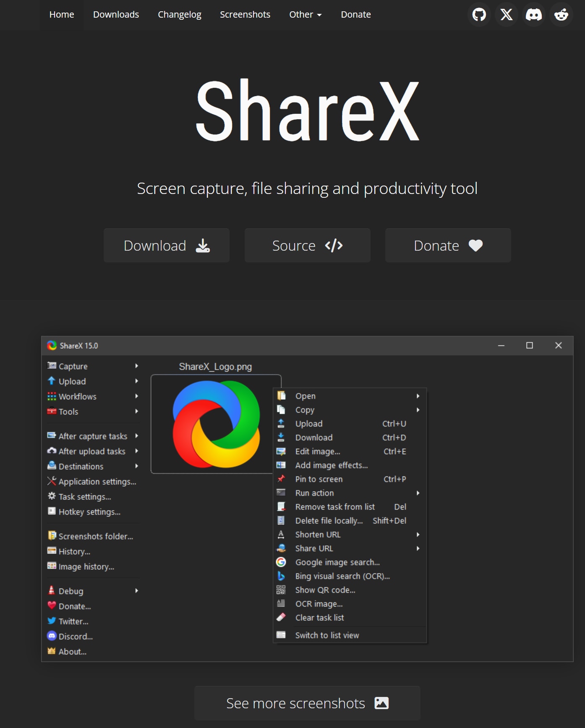The width and height of the screenshot is (585, 728).
Task: Click the Screenshots folder icon
Action: point(52,535)
